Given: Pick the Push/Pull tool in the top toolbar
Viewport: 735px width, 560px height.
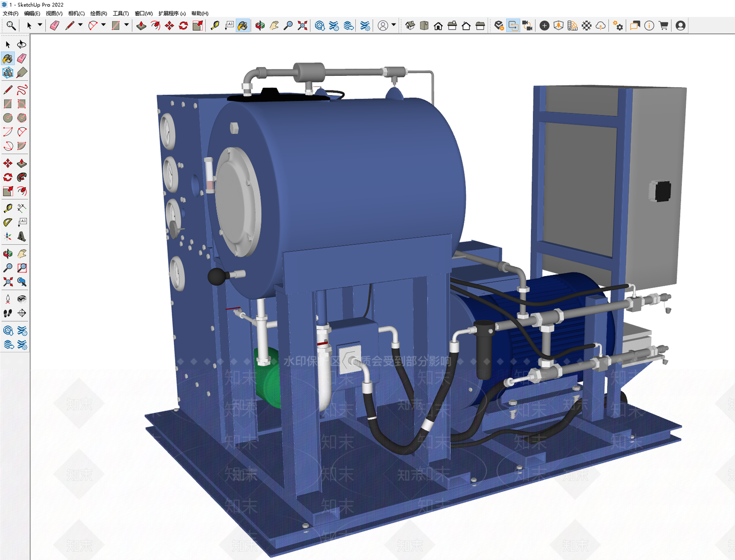Looking at the screenshot, I should (141, 26).
